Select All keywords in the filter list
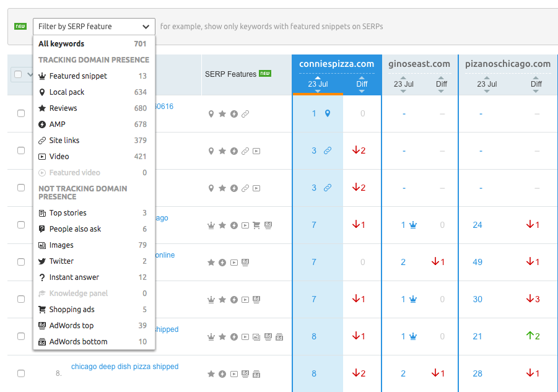Screen dimensions: 558x392 point(94,44)
